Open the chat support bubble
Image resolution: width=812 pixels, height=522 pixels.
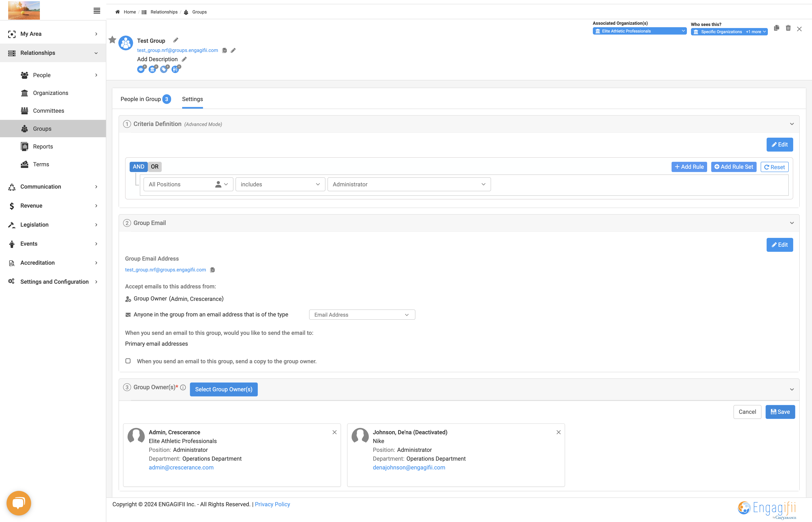(x=19, y=503)
